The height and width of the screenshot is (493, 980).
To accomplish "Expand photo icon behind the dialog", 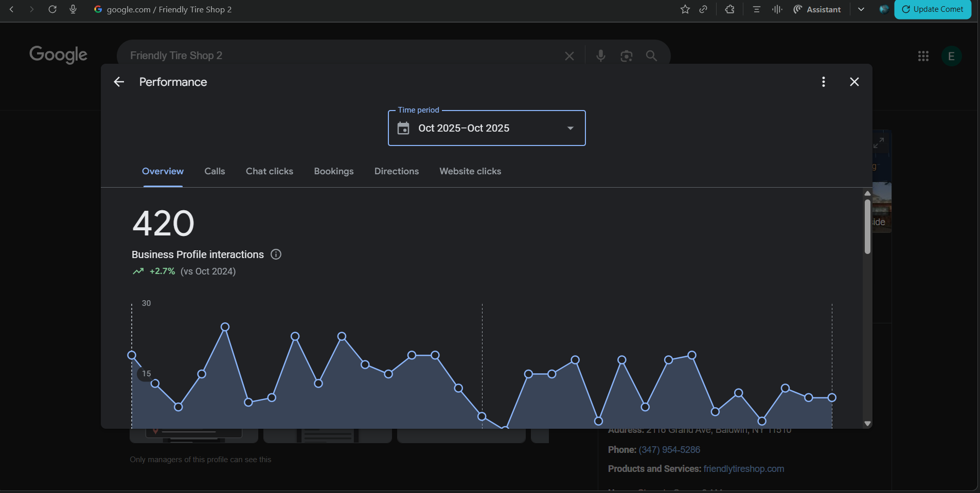I will (x=879, y=142).
